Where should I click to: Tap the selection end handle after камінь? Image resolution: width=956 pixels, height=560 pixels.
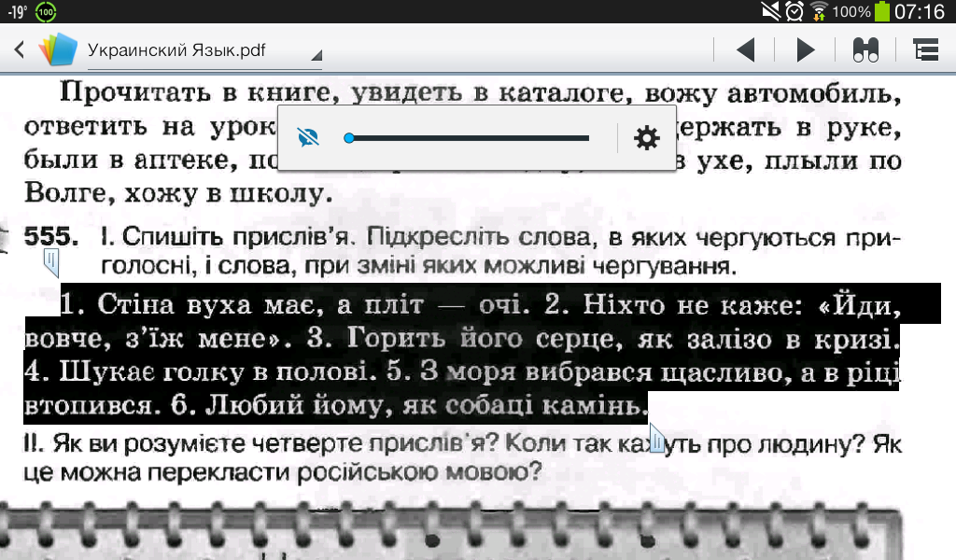657,438
